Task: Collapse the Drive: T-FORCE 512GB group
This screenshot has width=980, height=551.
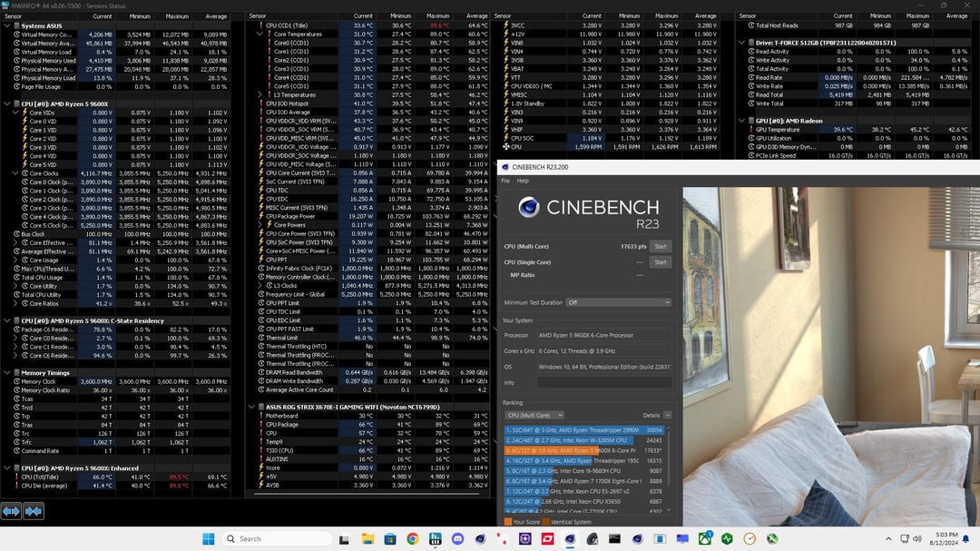Action: click(x=742, y=44)
